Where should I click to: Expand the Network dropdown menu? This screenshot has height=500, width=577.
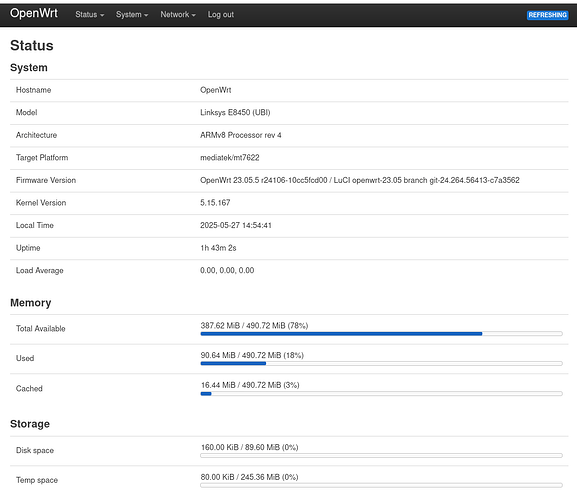[178, 15]
